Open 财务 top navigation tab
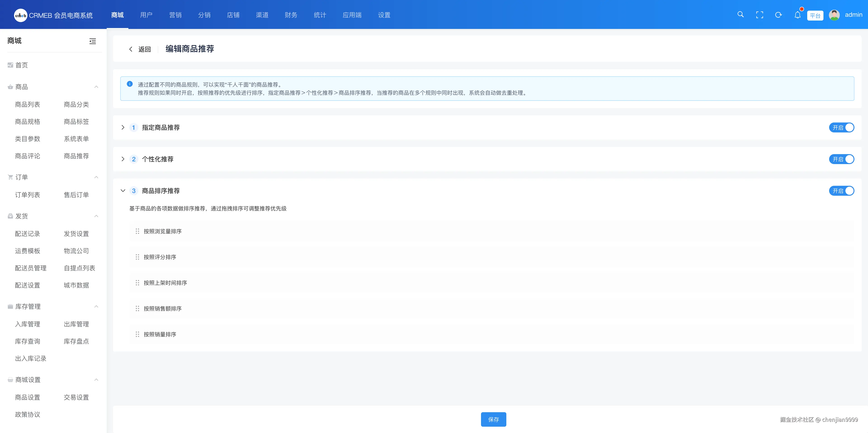This screenshot has width=868, height=433. (x=291, y=15)
